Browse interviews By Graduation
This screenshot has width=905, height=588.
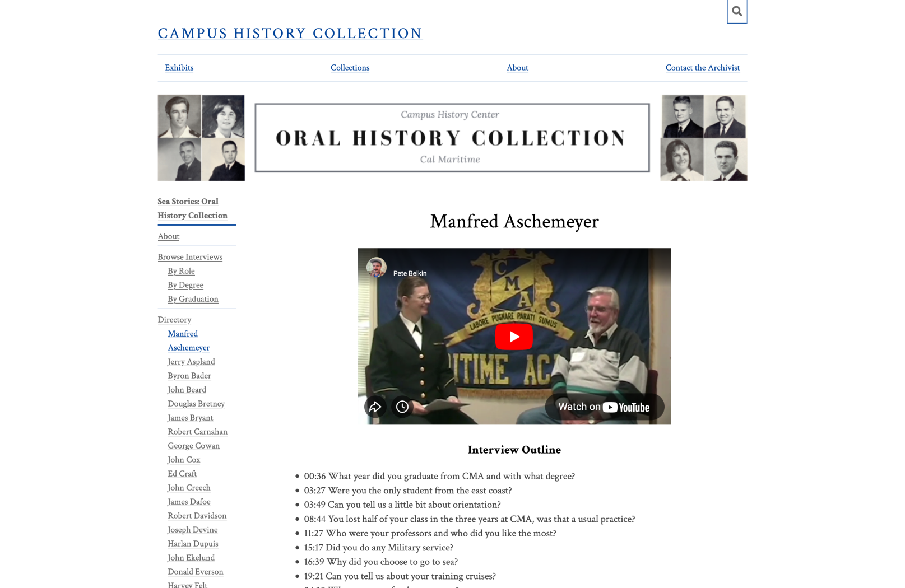pyautogui.click(x=193, y=299)
